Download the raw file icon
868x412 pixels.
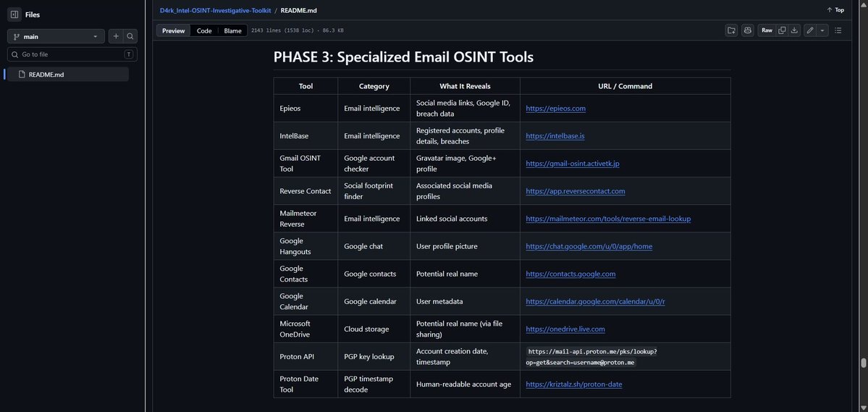[794, 30]
